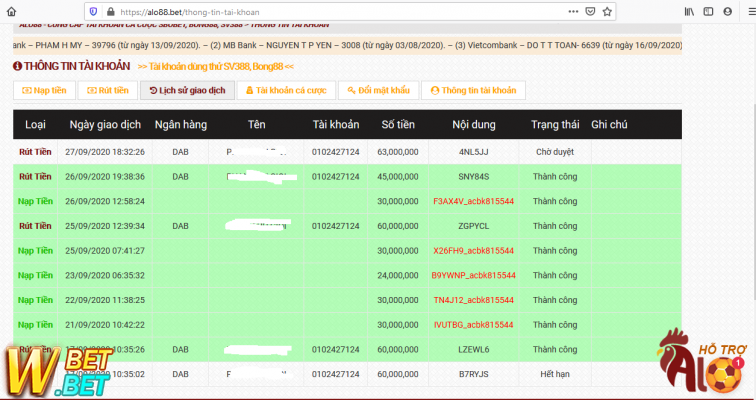Click red code X26FH9_acbk815544
Image resolution: width=756 pixels, height=400 pixels.
473,251
